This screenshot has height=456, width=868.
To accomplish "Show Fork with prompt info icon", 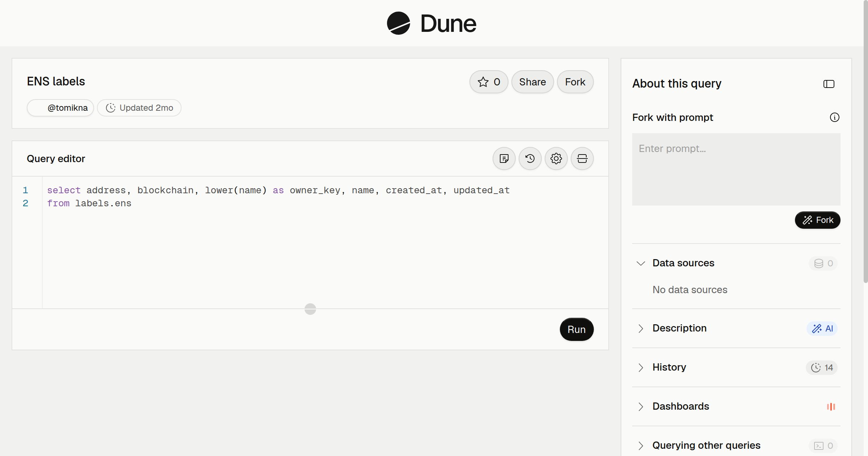I will tap(834, 117).
